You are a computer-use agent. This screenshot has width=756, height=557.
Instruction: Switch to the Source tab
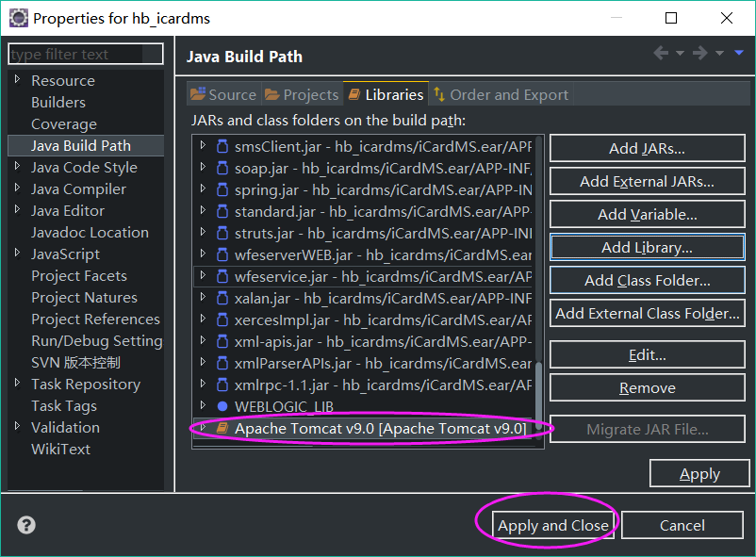click(x=223, y=94)
